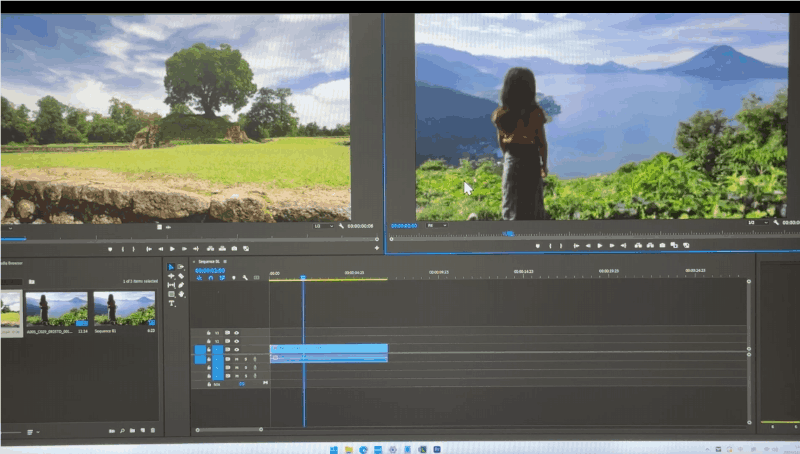This screenshot has width=800, height=454.
Task: Play the Program monitor sequence
Action: [x=600, y=246]
